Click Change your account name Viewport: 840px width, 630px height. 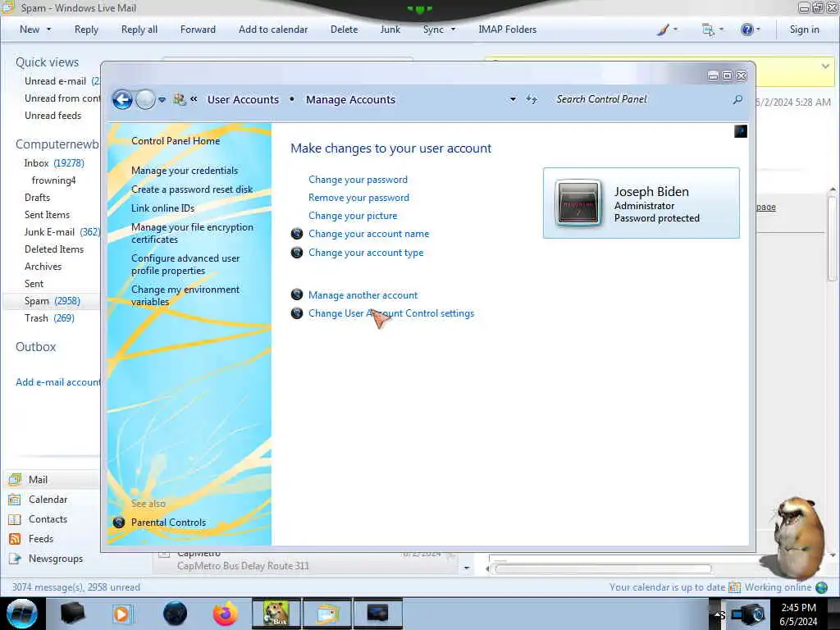[x=368, y=234]
